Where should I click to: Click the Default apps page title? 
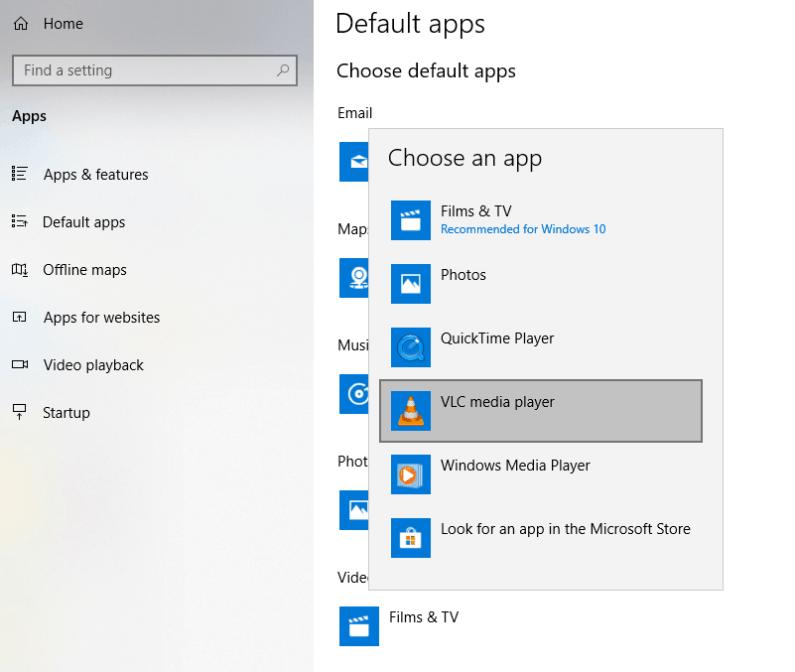coord(410,24)
